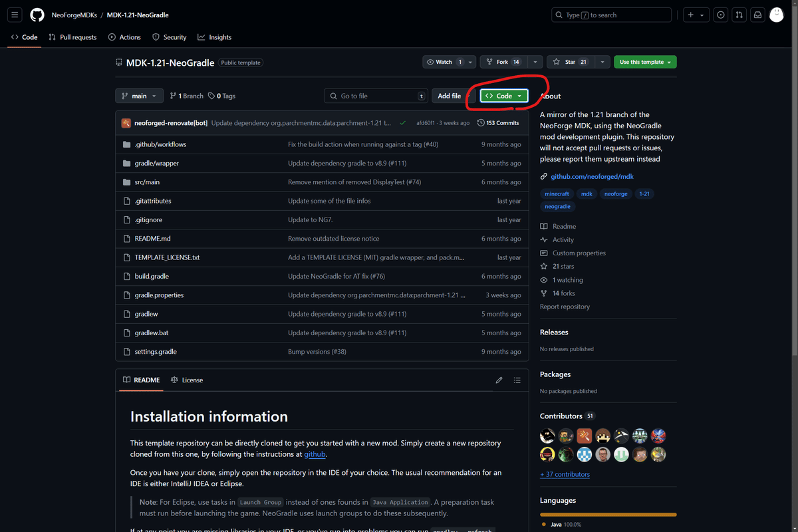Screen dimensions: 798x532
Task: Open the notifications inbox icon
Action: 757,15
